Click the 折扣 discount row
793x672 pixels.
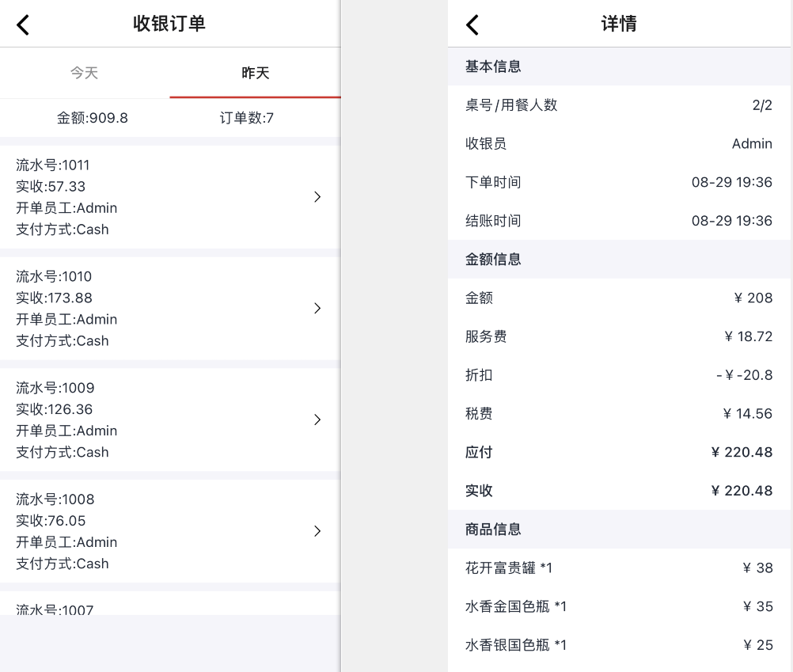click(x=619, y=375)
